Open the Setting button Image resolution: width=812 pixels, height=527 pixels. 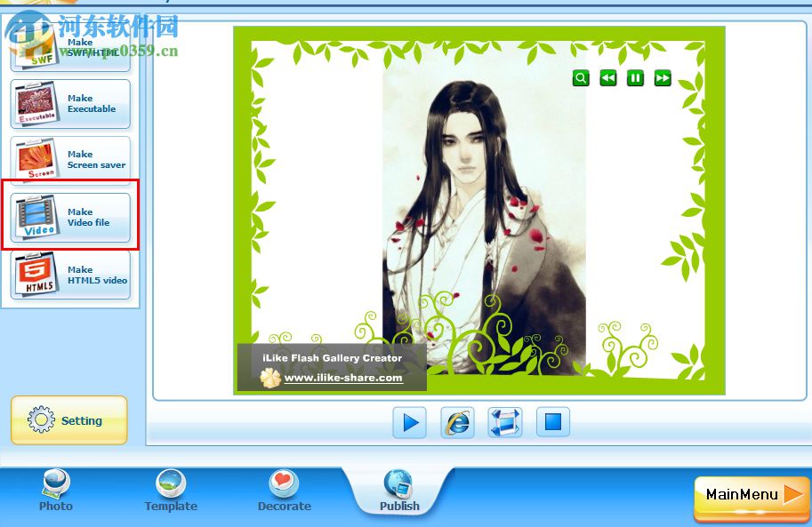(68, 420)
